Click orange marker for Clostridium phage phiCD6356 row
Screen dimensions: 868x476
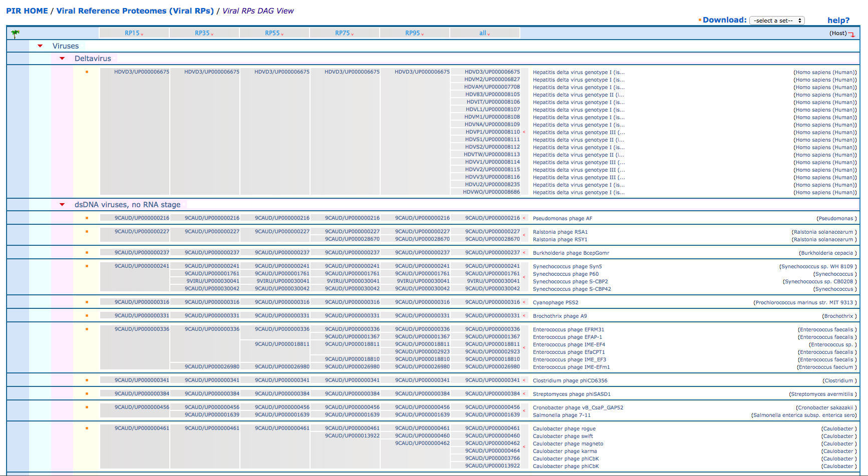pyautogui.click(x=87, y=380)
